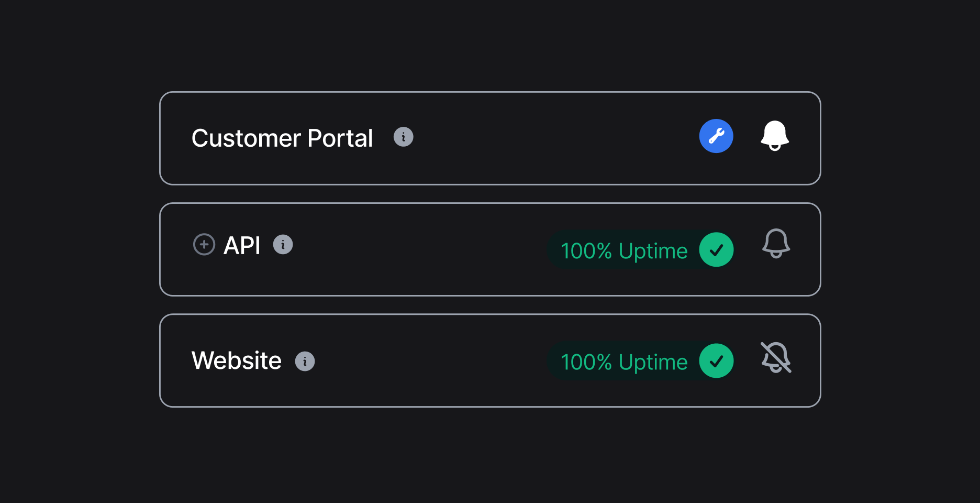Click the green checkmark on the Website uptime badge
Viewport: 980px width, 503px height.
pyautogui.click(x=717, y=361)
